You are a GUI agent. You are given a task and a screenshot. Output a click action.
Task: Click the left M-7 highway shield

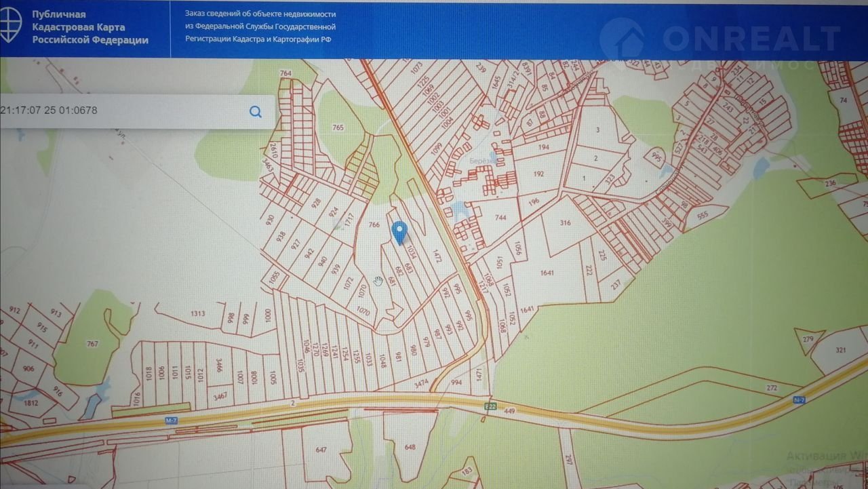(172, 420)
